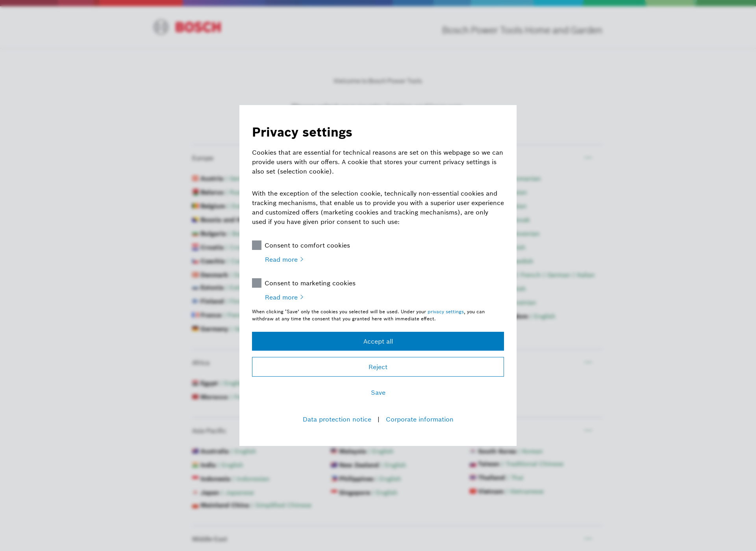This screenshot has height=551, width=756.
Task: Toggle consent to marketing cookies checkbox
Action: click(256, 283)
